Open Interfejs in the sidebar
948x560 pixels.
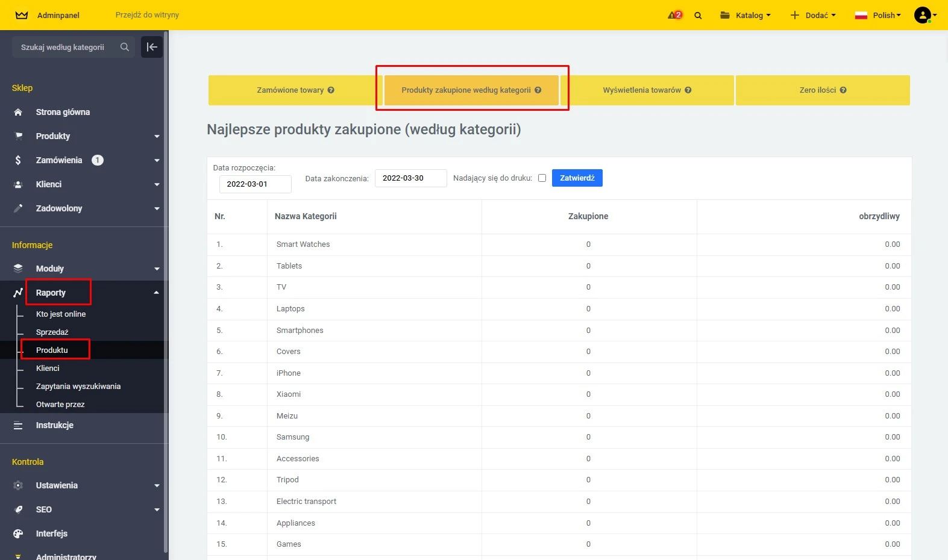click(x=52, y=534)
